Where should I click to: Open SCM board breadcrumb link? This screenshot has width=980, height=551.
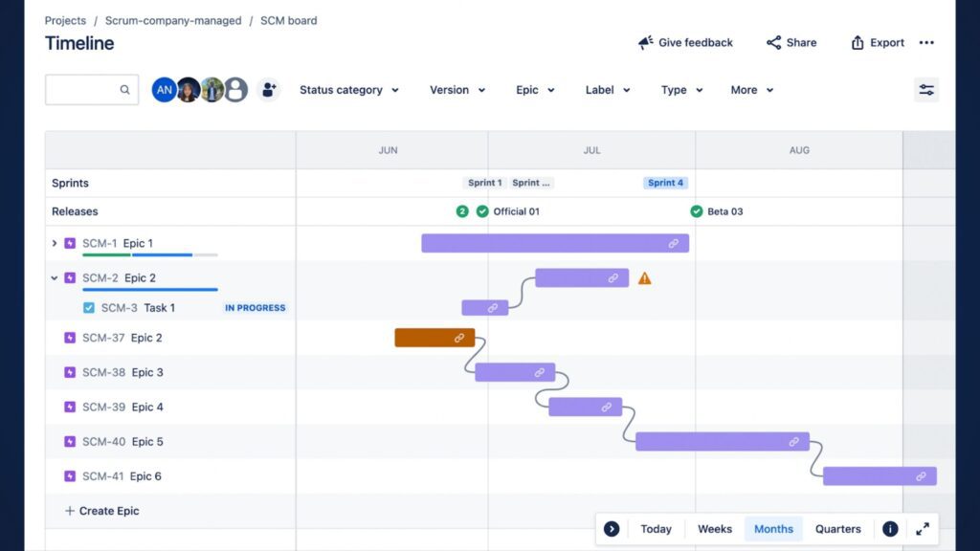click(289, 21)
